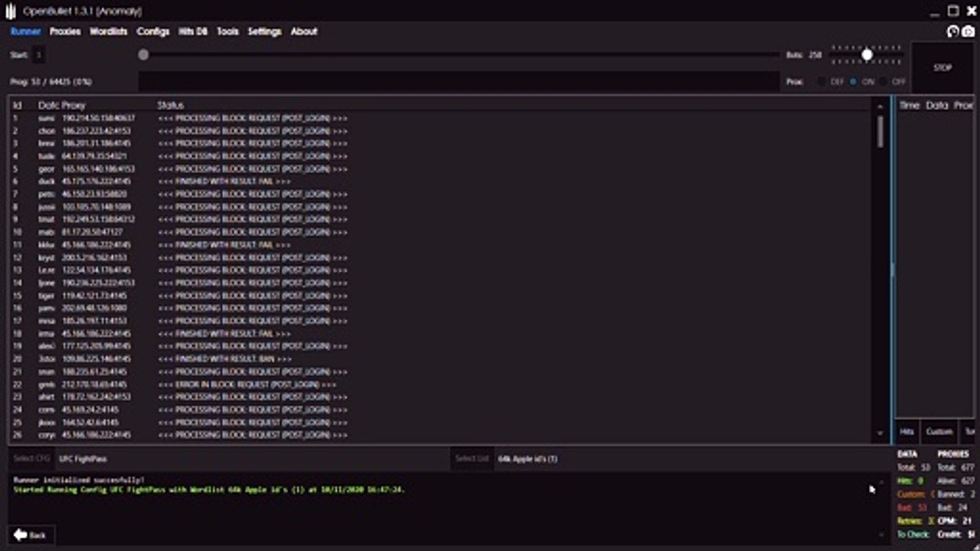
Task: Click the UFC FightPass config name
Action: [x=83, y=459]
